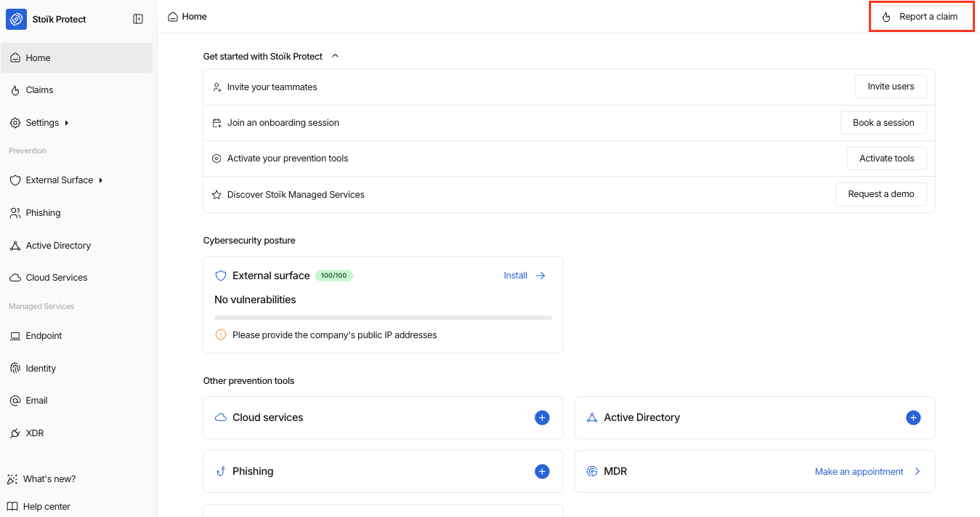The height and width of the screenshot is (517, 980).
Task: Click the orange IP address warning icon
Action: [221, 335]
